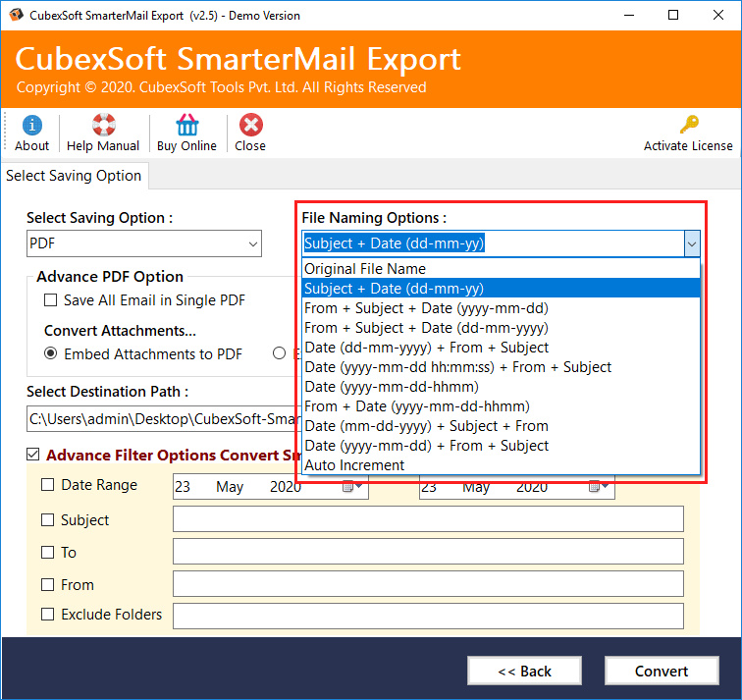Viewport: 742px width, 700px height.
Task: Choose Subject + Date (dd-mm-yy) list option
Action: 501,289
